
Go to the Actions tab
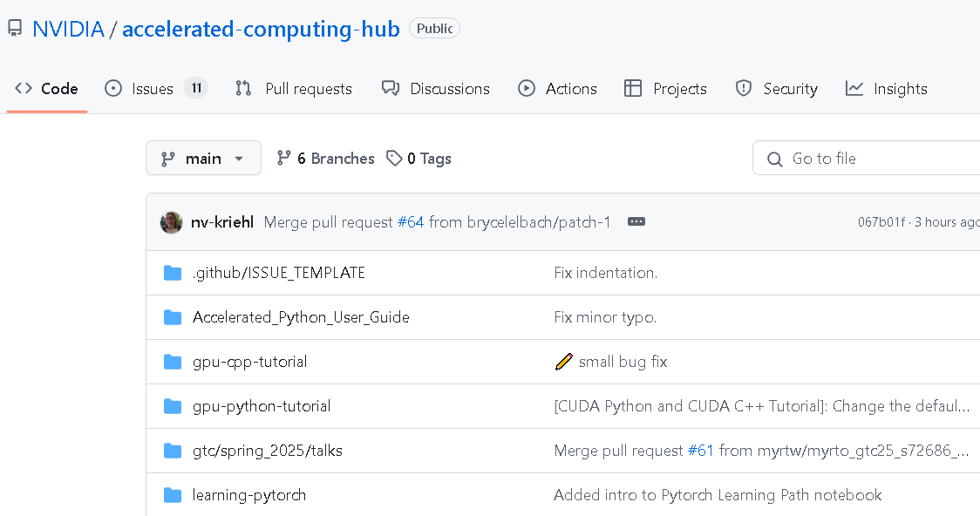point(558,89)
